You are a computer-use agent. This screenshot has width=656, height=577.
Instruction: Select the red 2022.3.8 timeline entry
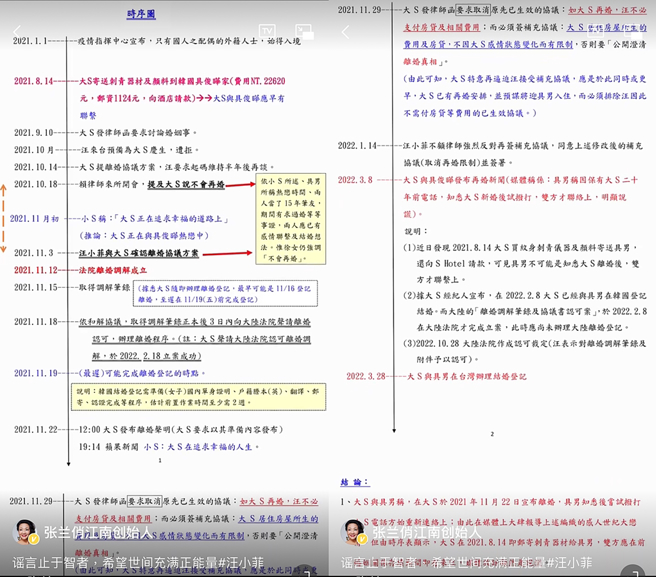coord(357,180)
